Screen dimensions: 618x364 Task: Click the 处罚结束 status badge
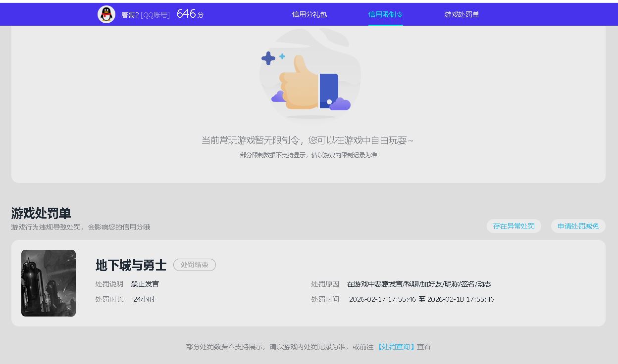[194, 265]
